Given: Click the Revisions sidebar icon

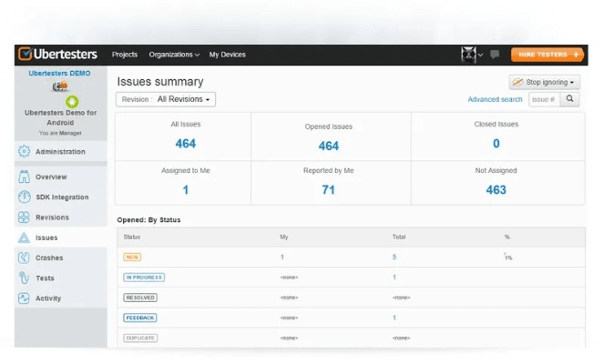Looking at the screenshot, I should click(25, 217).
